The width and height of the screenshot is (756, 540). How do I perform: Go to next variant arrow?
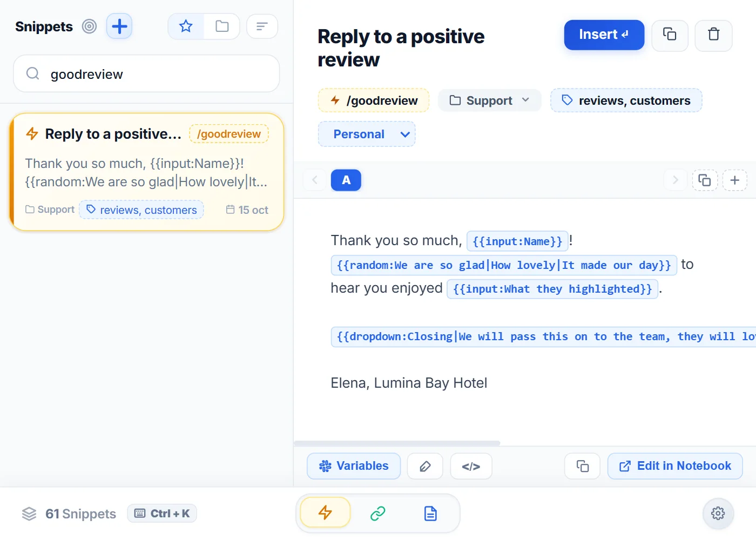pos(675,180)
